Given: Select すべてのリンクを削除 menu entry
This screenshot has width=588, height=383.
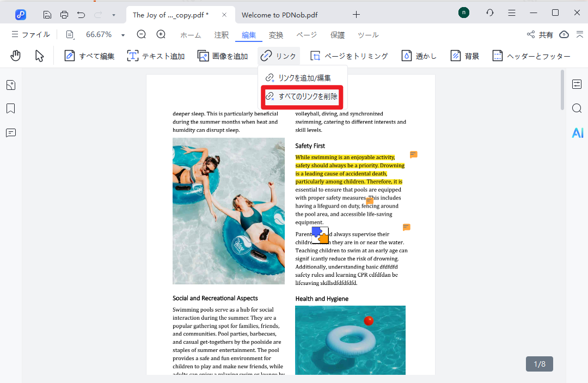Looking at the screenshot, I should point(302,96).
